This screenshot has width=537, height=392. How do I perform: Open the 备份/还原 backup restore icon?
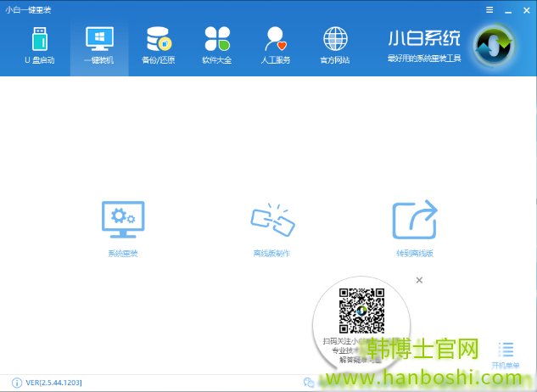point(158,45)
